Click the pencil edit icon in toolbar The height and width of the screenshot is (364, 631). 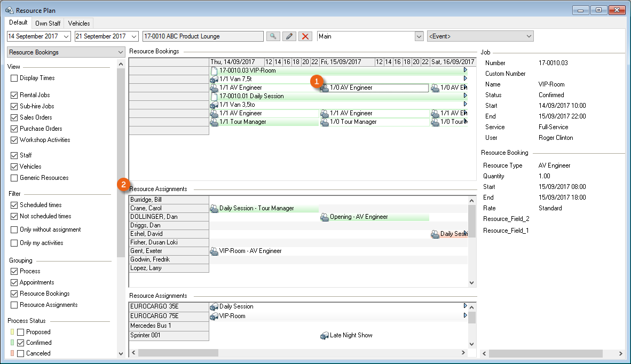coord(289,36)
